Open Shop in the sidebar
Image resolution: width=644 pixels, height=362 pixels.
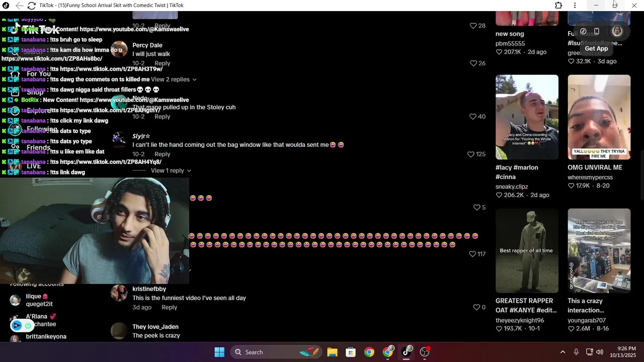(35, 93)
